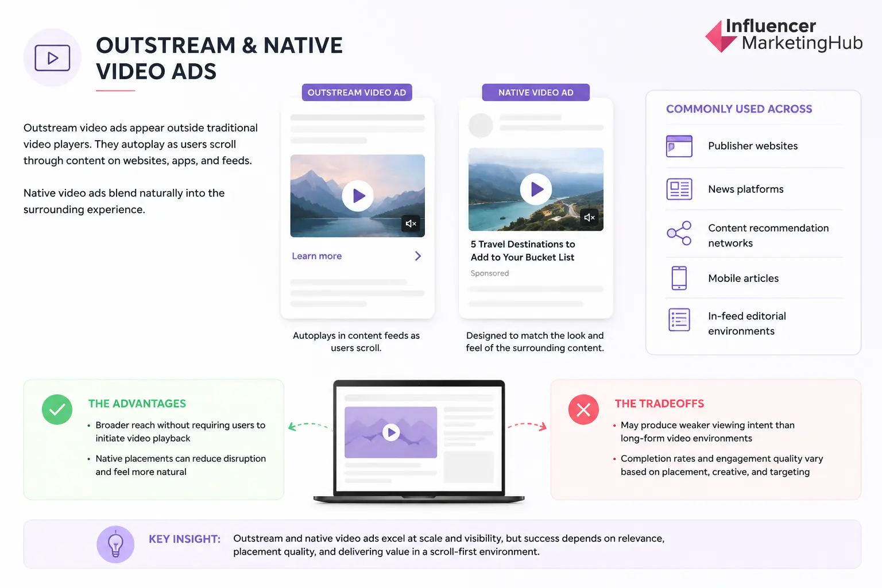The image size is (882, 588).
Task: Click "5 Travel Destinations to Add" headline
Action: (x=523, y=251)
